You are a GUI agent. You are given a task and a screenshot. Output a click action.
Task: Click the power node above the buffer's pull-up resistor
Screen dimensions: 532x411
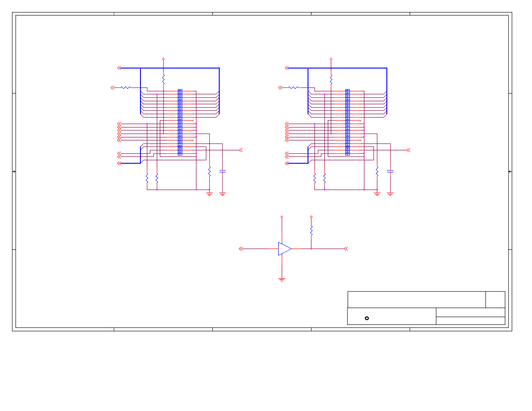[311, 217]
